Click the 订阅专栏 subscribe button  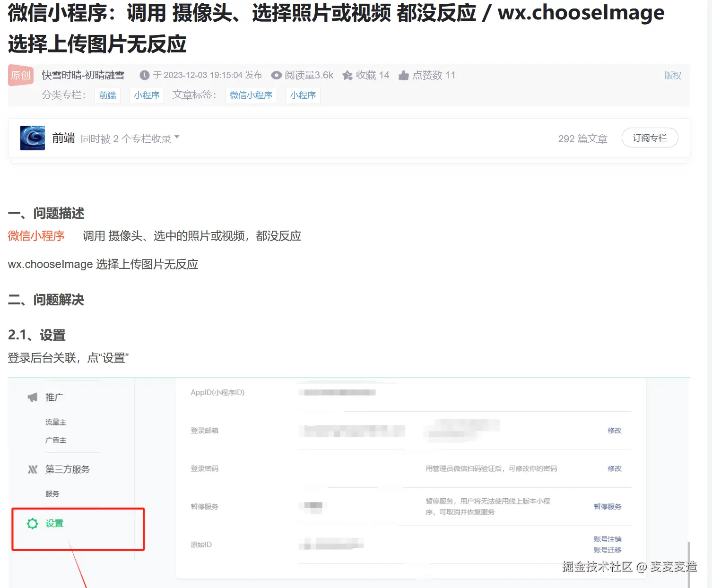(650, 138)
